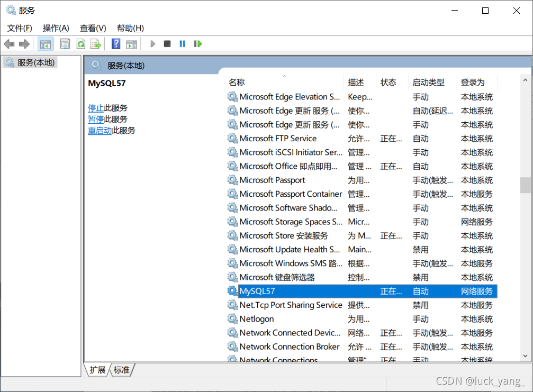This screenshot has width=533, height=392.
Task: Sort by the 状态 column header
Action: click(392, 82)
